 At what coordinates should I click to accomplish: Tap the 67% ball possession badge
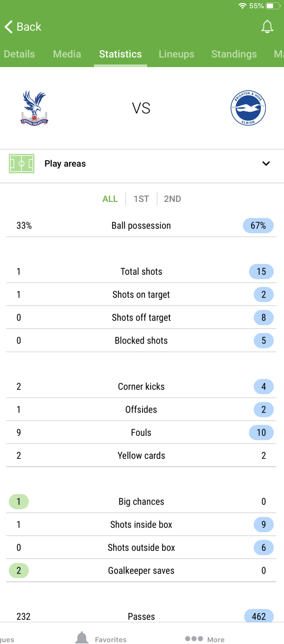[x=258, y=226]
